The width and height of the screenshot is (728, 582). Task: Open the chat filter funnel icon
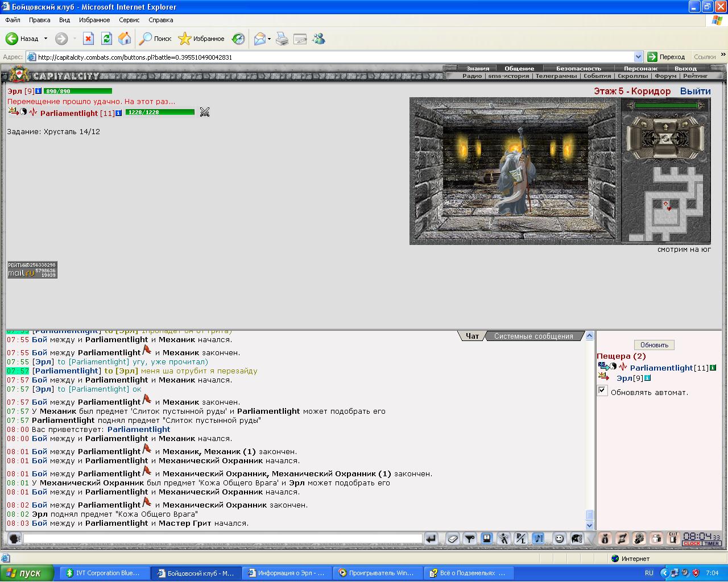tap(470, 539)
